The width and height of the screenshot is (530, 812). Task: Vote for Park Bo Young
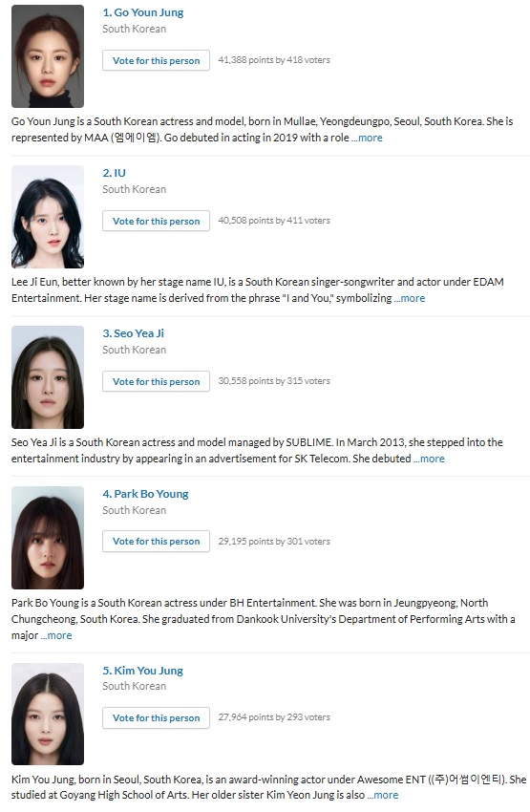(x=156, y=541)
